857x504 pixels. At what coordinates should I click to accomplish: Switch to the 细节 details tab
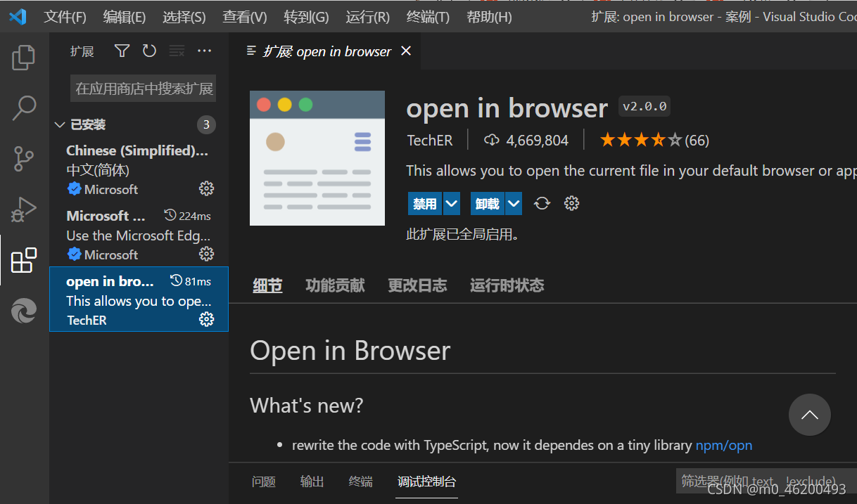pyautogui.click(x=267, y=285)
